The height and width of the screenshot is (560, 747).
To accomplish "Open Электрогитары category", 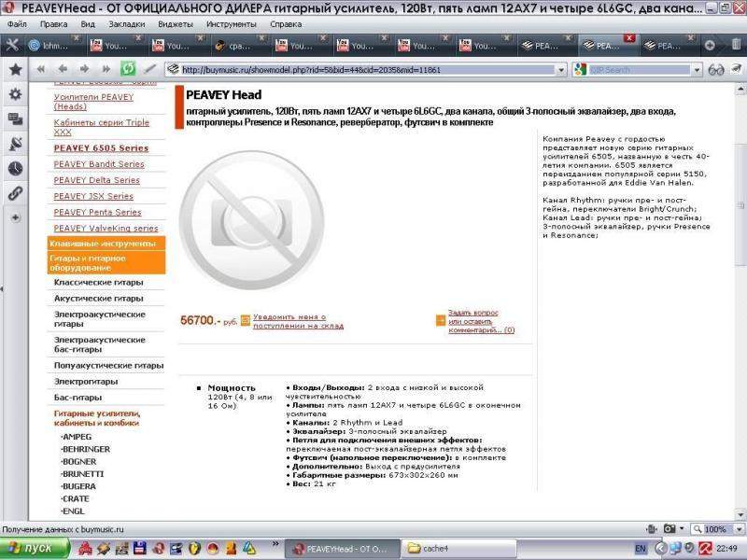I will (x=86, y=382).
